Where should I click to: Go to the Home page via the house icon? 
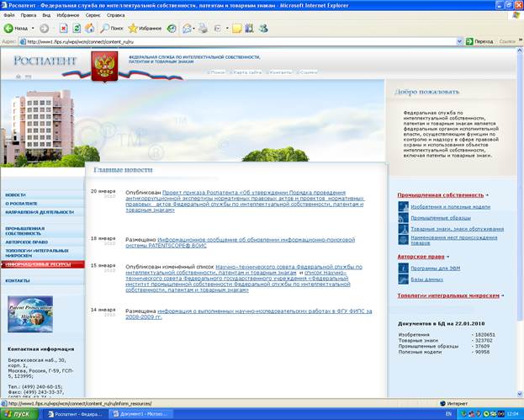89,29
